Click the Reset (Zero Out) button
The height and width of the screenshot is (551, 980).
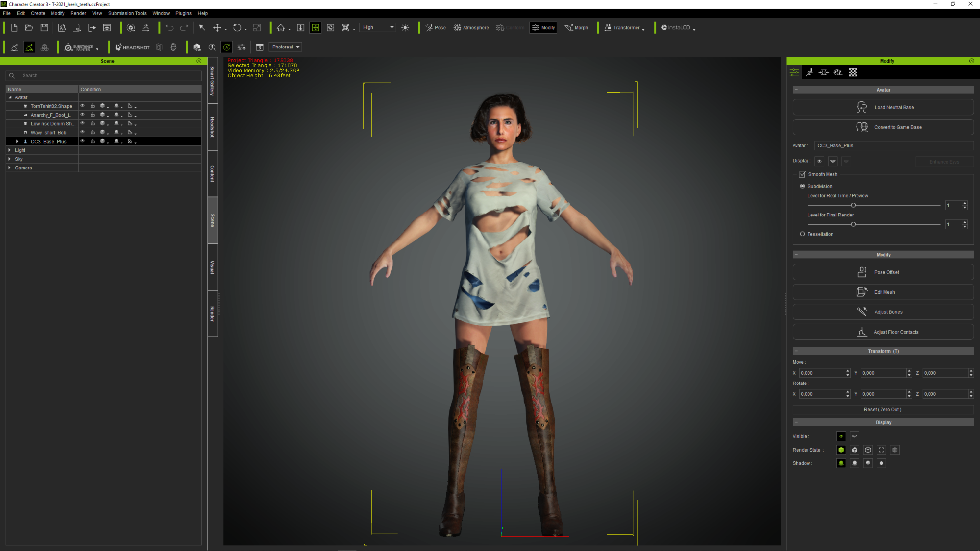883,410
